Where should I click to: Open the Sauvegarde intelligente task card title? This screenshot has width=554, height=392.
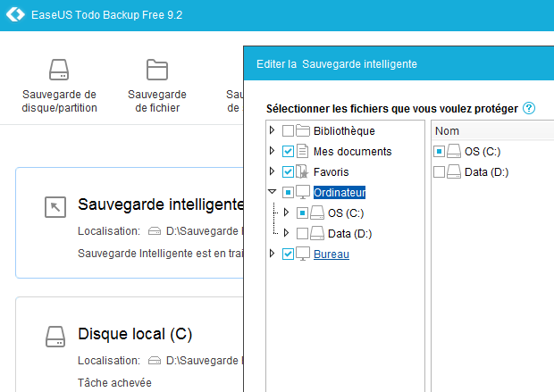coord(161,204)
